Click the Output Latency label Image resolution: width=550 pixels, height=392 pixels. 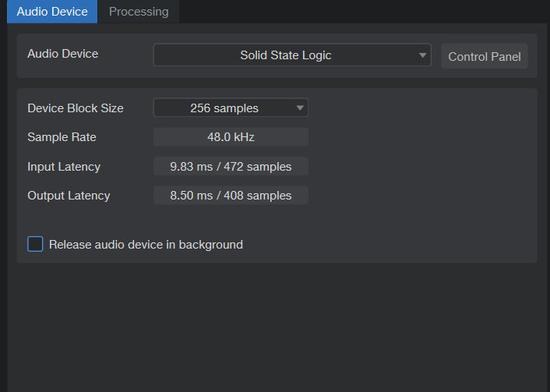[x=69, y=196]
